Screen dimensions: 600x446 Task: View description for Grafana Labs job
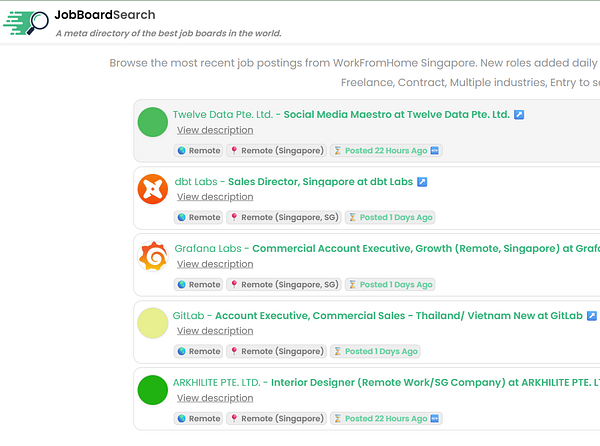coord(215,264)
